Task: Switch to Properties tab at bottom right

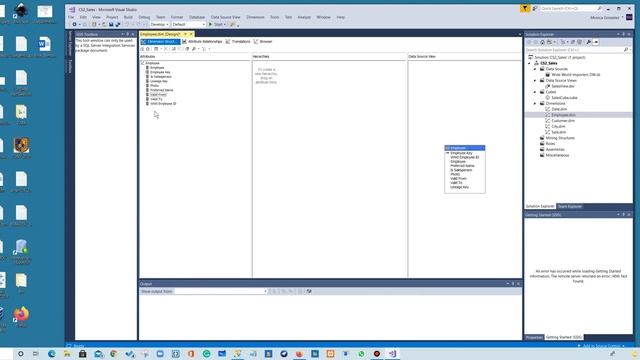Action: pyautogui.click(x=534, y=337)
